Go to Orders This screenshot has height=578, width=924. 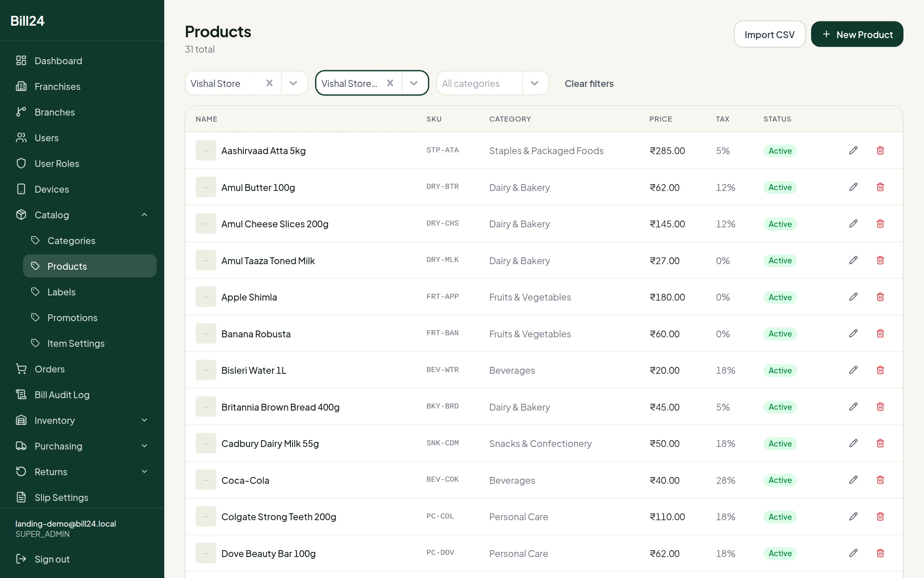click(82, 369)
